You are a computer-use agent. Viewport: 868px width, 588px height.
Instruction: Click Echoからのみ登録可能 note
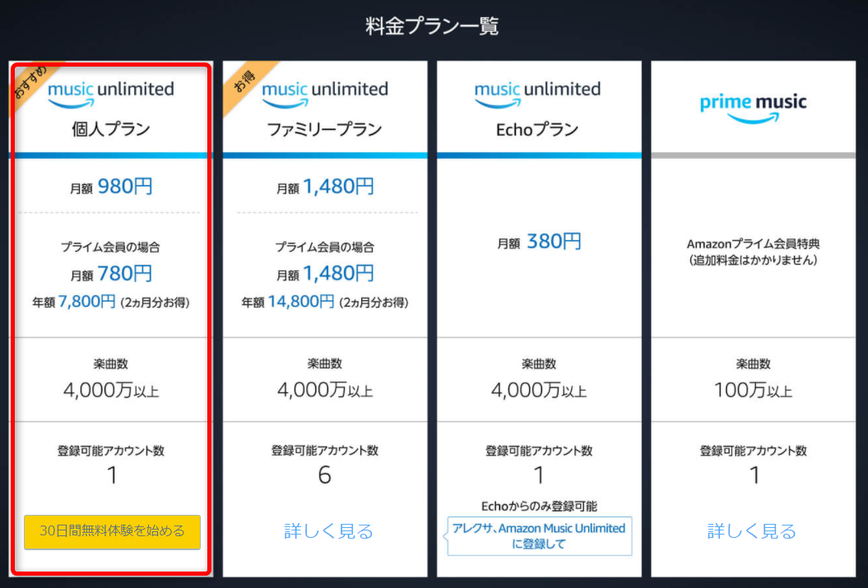point(539,506)
